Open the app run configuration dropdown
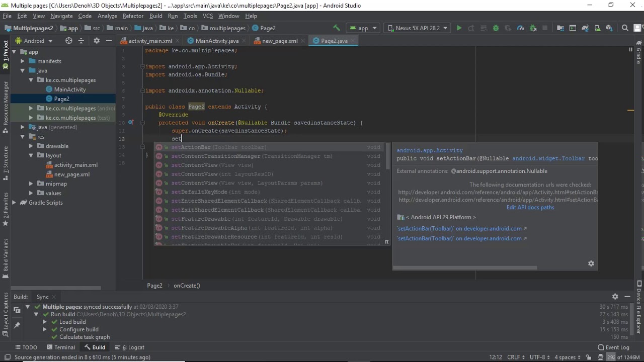Screen dimensions: 644x362 coord(363,28)
